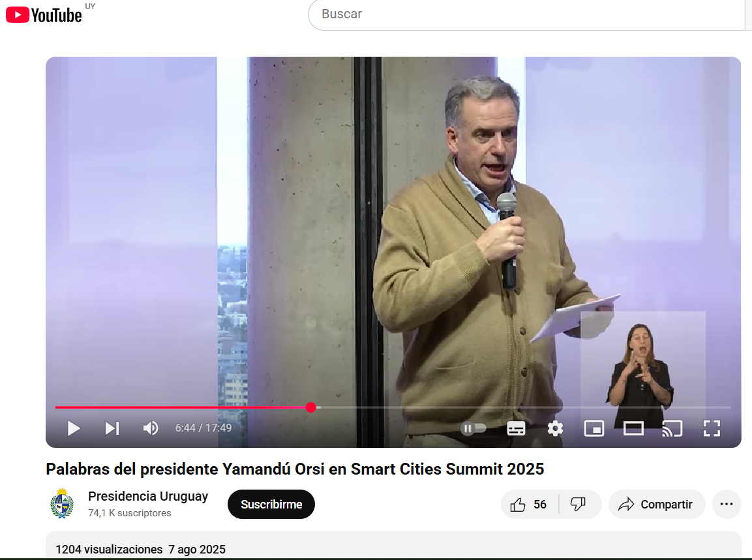The image size is (752, 560).
Task: Click the red video progress bar
Action: click(x=183, y=407)
